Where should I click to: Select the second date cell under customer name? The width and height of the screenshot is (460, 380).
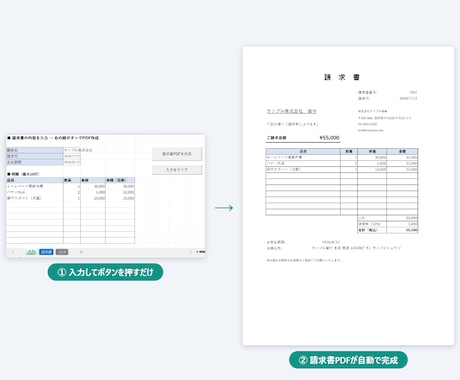click(72, 156)
